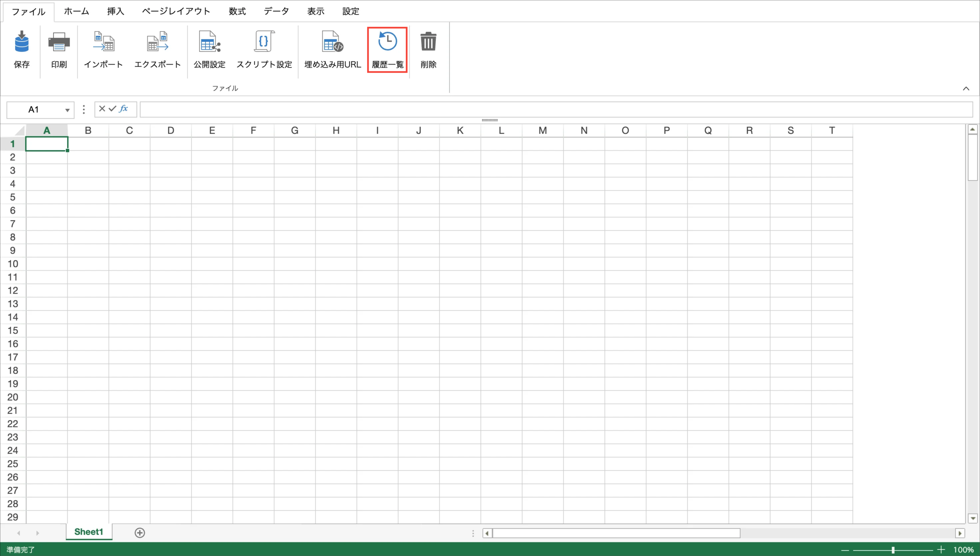This screenshot has height=556, width=980.
Task: Click the 埋め込み用URL icon
Action: click(x=332, y=42)
